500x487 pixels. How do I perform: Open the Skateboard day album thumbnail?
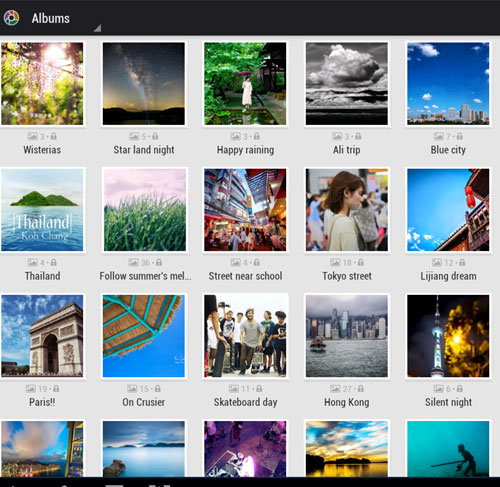point(245,336)
